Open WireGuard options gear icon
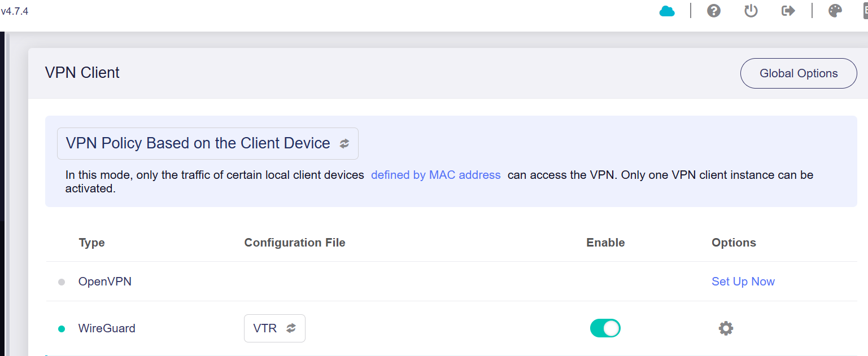The width and height of the screenshot is (868, 356). point(726,328)
